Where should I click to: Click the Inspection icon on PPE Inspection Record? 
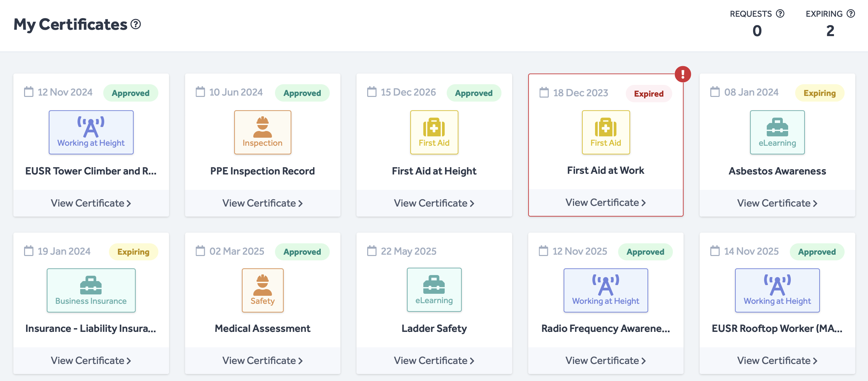pos(263,132)
